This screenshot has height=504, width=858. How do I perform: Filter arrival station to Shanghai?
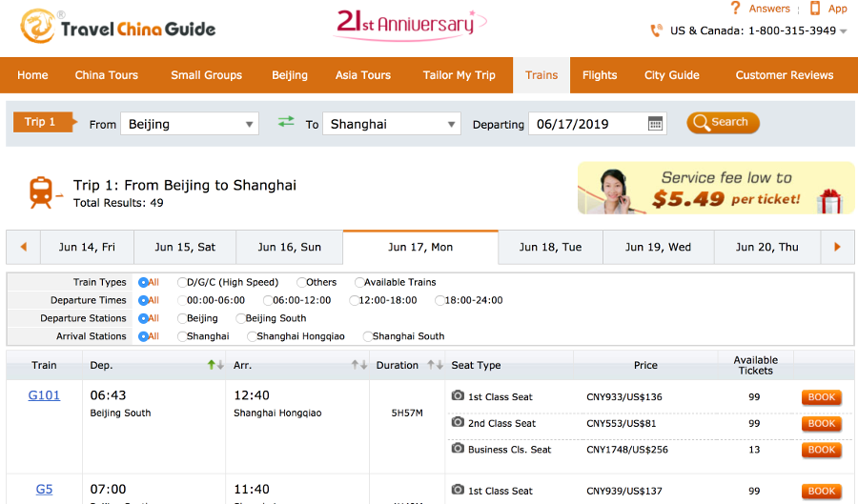pyautogui.click(x=182, y=336)
